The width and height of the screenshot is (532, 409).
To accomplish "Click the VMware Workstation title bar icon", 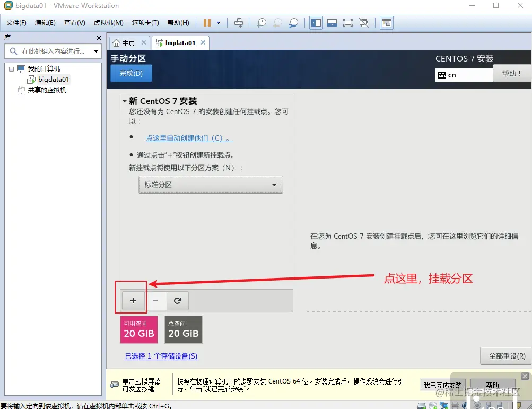I will [x=8, y=5].
